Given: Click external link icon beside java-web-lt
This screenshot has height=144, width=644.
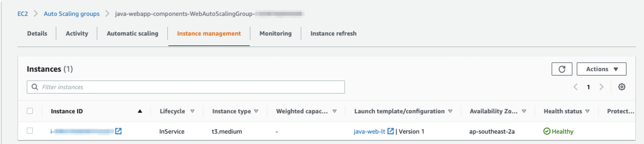Looking at the screenshot, I should [391, 131].
